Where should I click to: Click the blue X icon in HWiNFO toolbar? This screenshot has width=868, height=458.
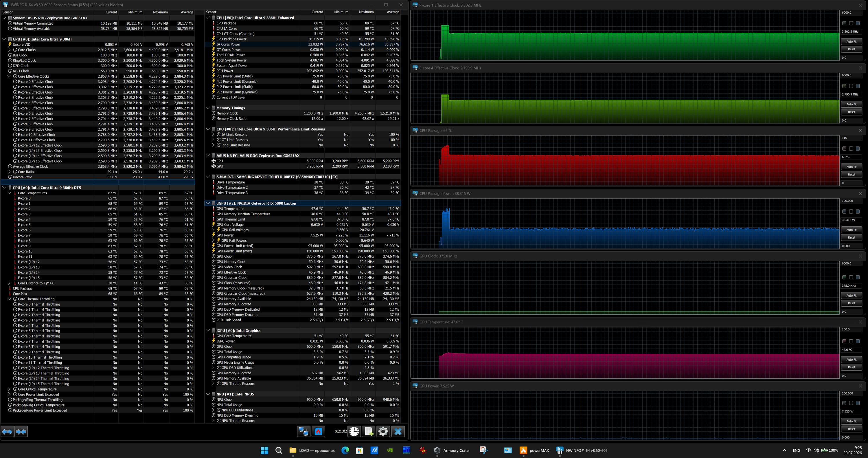[x=398, y=431]
